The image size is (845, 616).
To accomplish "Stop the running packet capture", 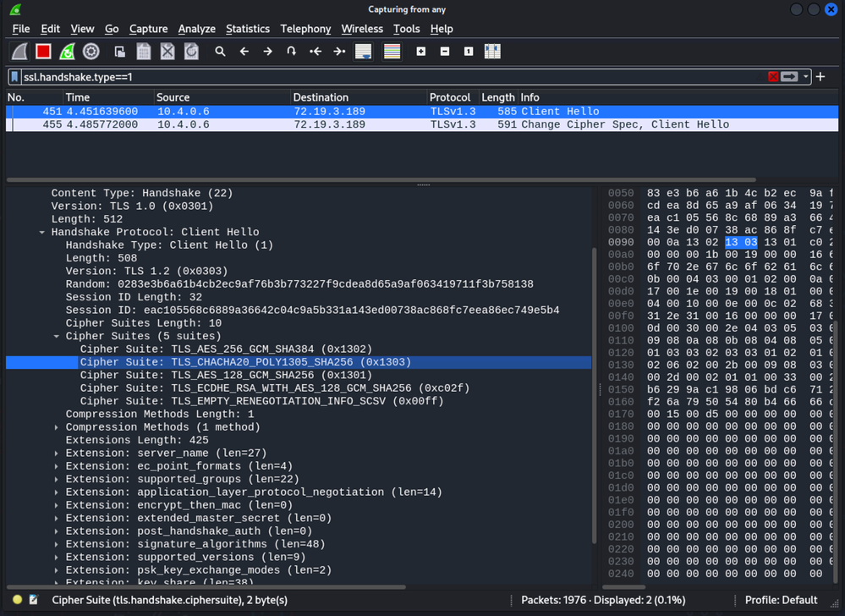I will pyautogui.click(x=43, y=52).
